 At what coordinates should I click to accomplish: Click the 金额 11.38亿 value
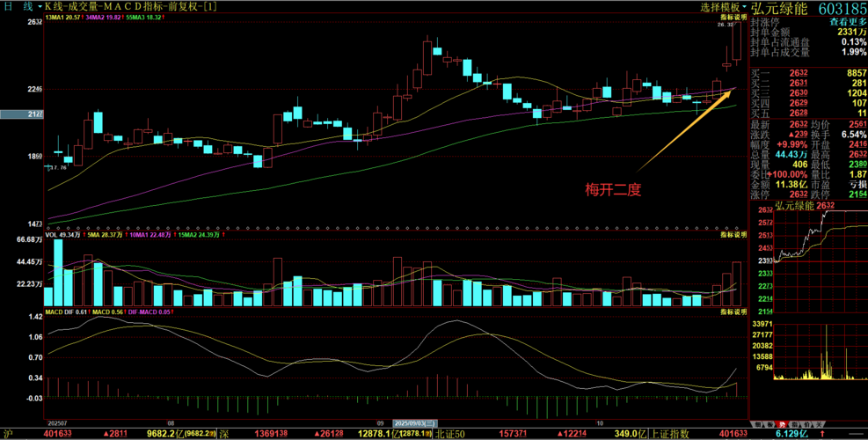(792, 184)
